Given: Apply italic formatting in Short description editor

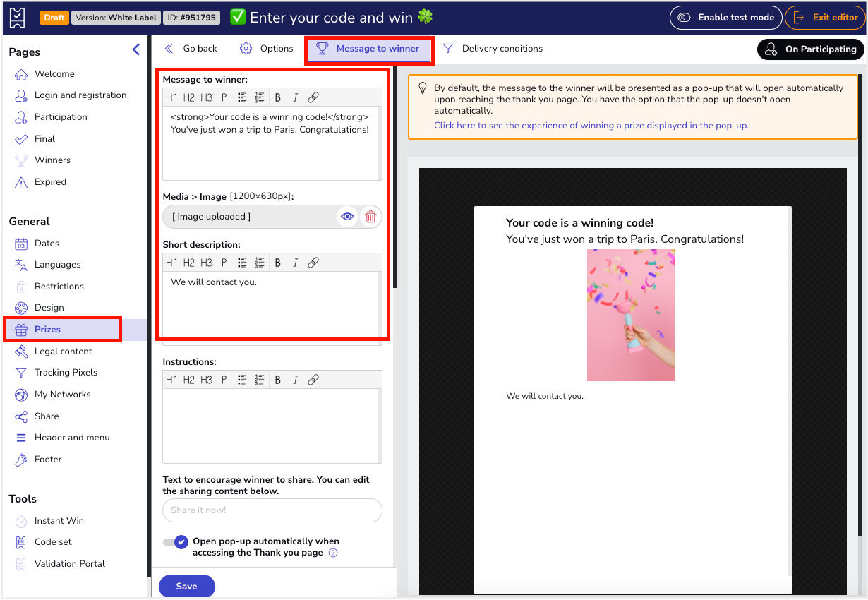Looking at the screenshot, I should [295, 262].
